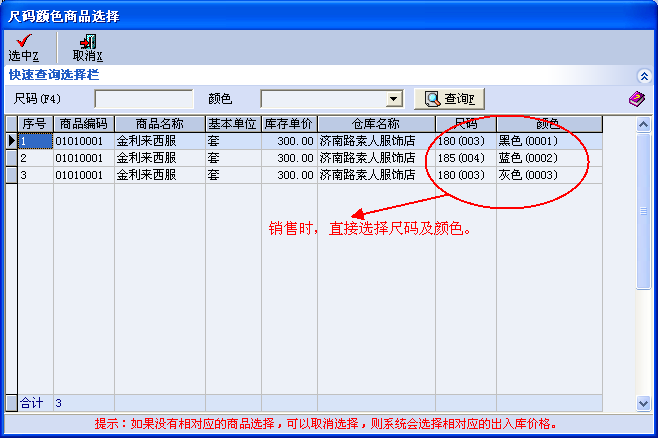Select row 1 with 黑色 (0001)
This screenshot has width=658, height=438.
click(541, 141)
